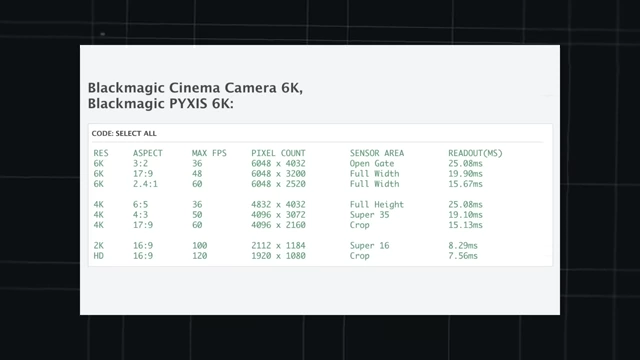The height and width of the screenshot is (360, 640).
Task: Click the pixel count '1920 x 1080'
Action: click(278, 256)
